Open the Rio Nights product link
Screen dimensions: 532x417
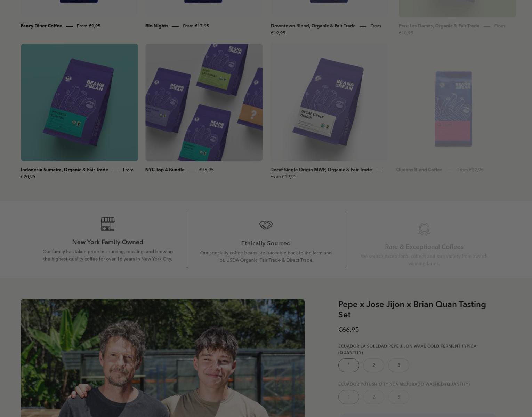click(x=156, y=26)
